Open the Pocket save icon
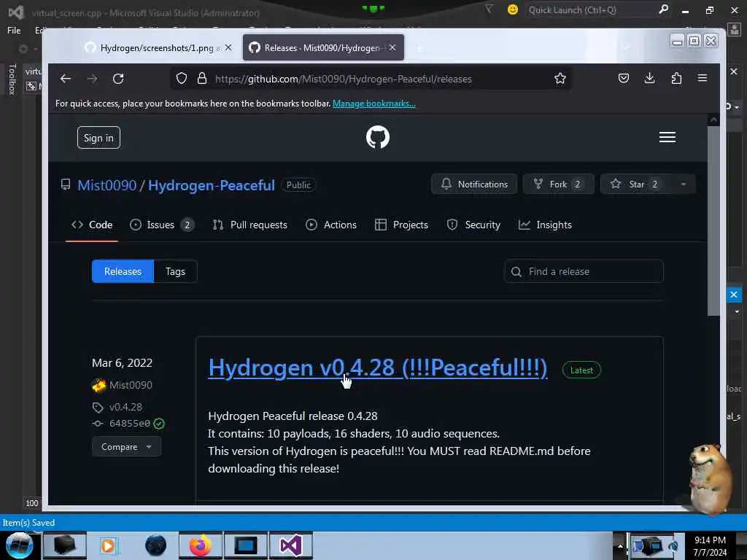The height and width of the screenshot is (560, 747). (624, 78)
